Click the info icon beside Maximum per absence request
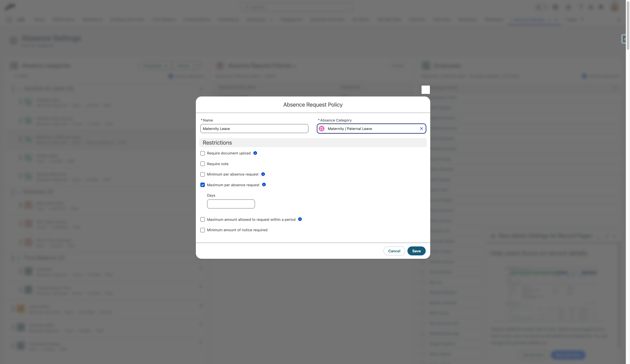This screenshot has width=630, height=364. pos(264,185)
